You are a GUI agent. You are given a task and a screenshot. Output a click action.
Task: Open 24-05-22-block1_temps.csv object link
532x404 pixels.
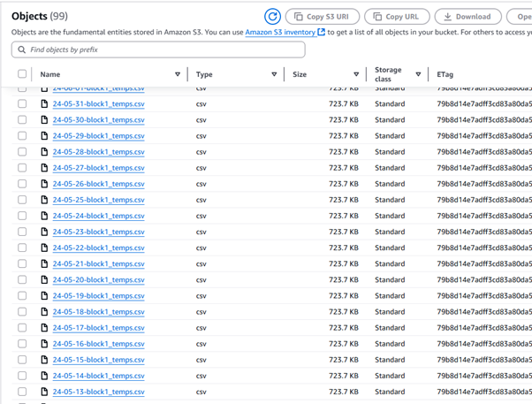[98, 248]
